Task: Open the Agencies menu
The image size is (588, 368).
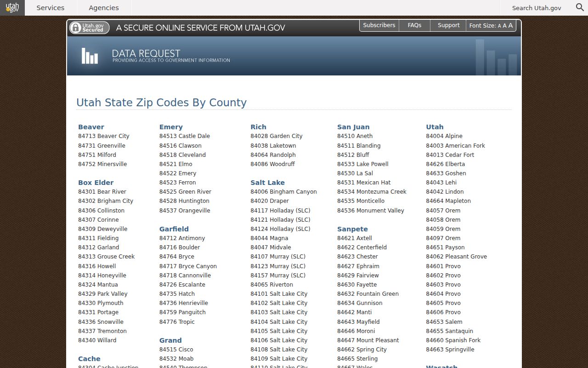Action: click(104, 8)
